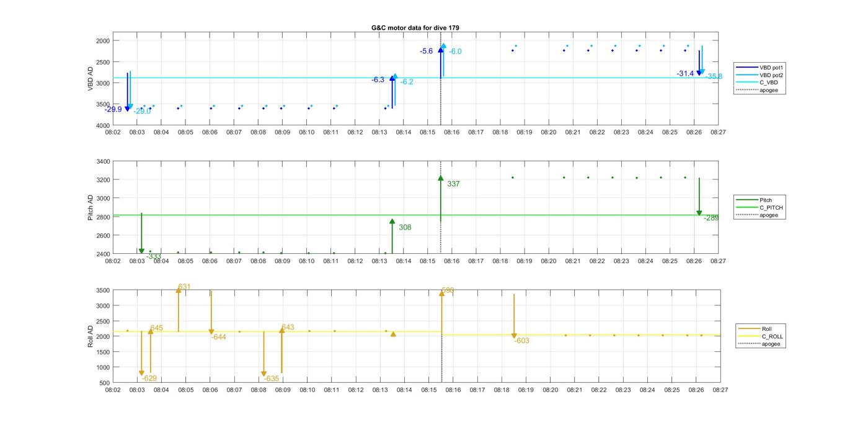Image resolution: width=868 pixels, height=430 pixels.
Task: Click the -603 roll annotation
Action: (522, 340)
